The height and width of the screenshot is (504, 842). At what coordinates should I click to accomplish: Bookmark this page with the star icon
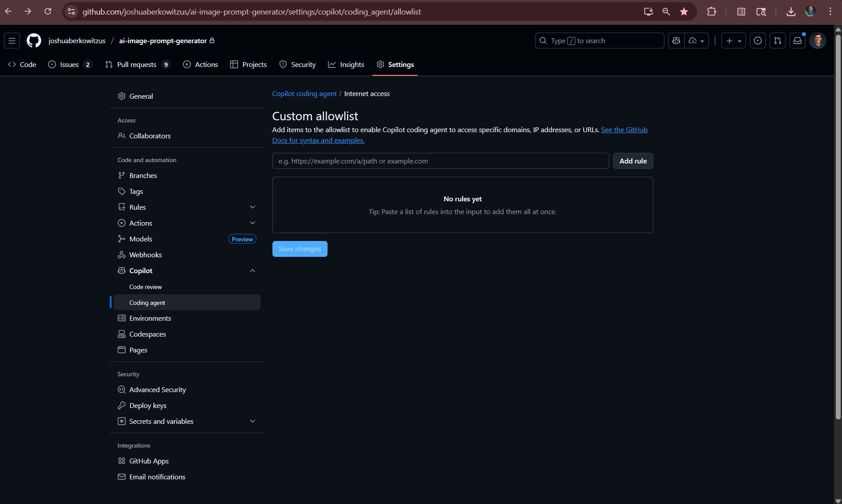click(x=684, y=11)
